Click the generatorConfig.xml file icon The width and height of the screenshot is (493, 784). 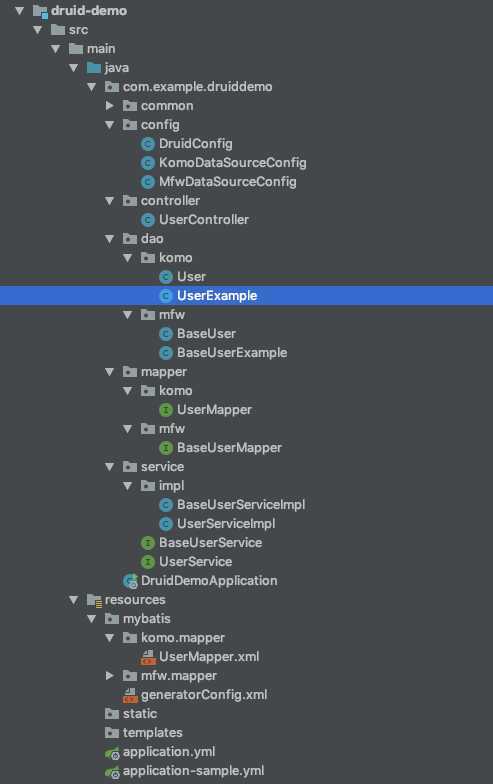(x=130, y=695)
